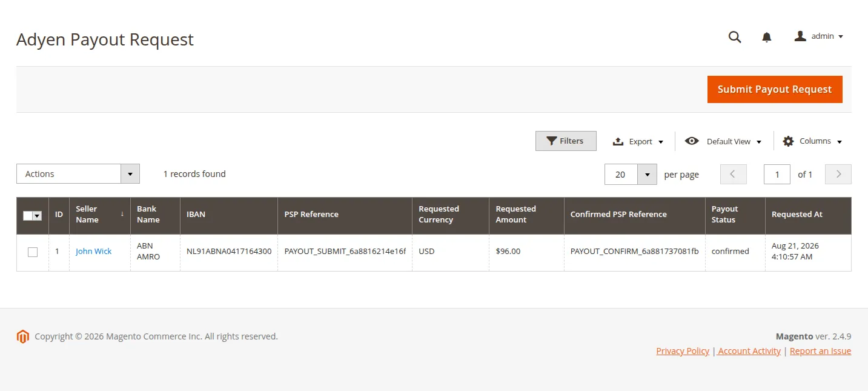Go to the next page arrow
This screenshot has height=391, width=868.
tap(838, 174)
